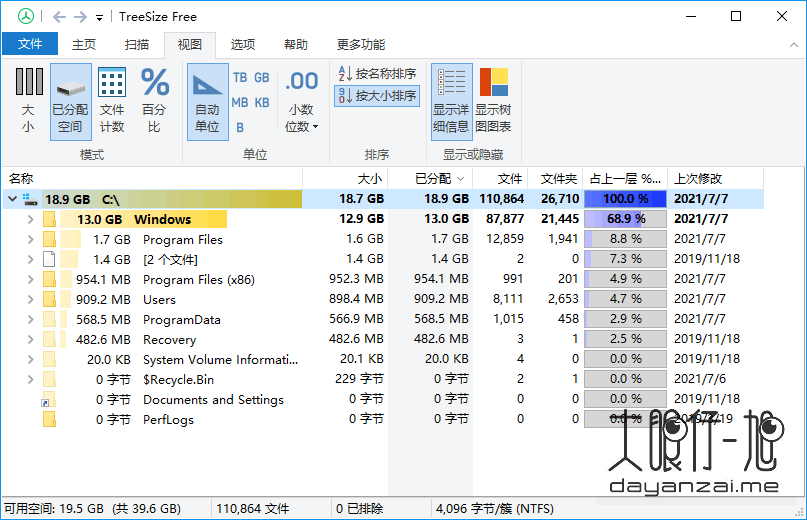Click the [2 个文件] file icon
Screen dimensions: 807x520
49,259
